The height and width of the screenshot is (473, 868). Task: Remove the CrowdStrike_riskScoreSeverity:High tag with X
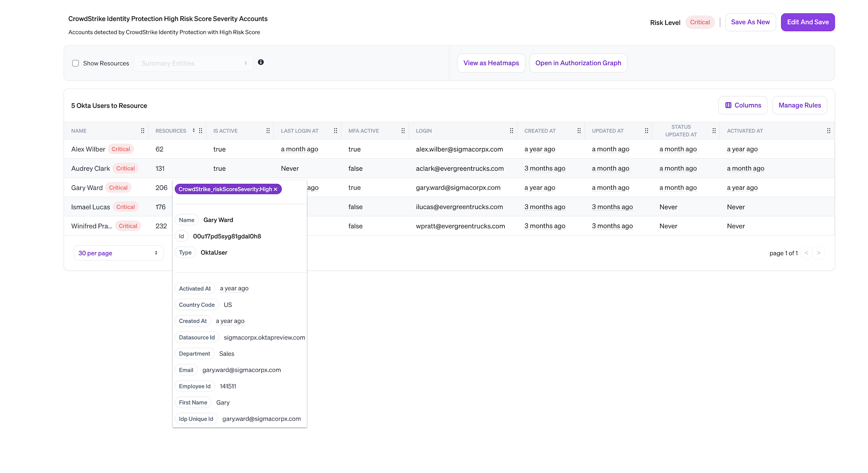click(276, 189)
